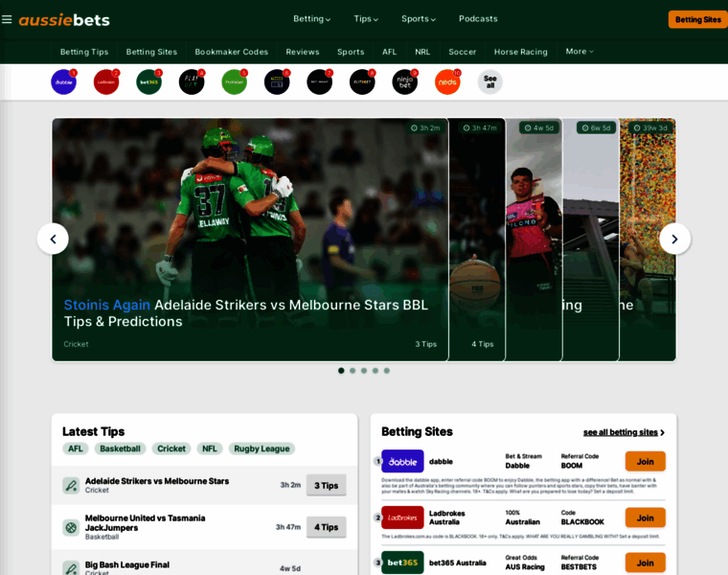Open Sports in the secondary navigation
Viewport: 728px width, 575px height.
click(351, 52)
